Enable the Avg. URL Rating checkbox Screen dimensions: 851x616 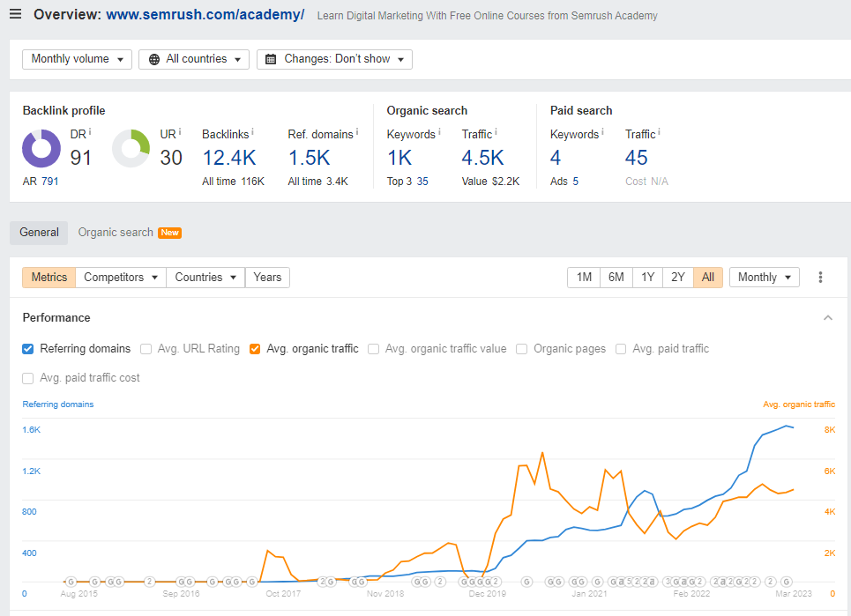[146, 349]
